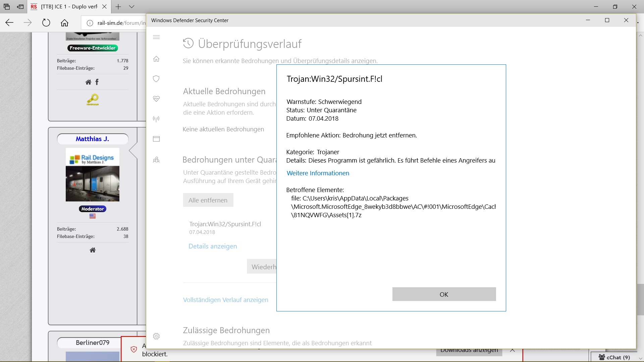Click the partially hidden Wiederherstellen button
644x362 pixels.
pyautogui.click(x=262, y=266)
